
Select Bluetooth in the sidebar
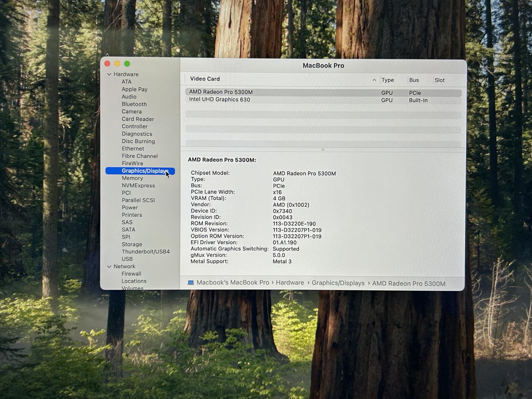[x=134, y=104]
